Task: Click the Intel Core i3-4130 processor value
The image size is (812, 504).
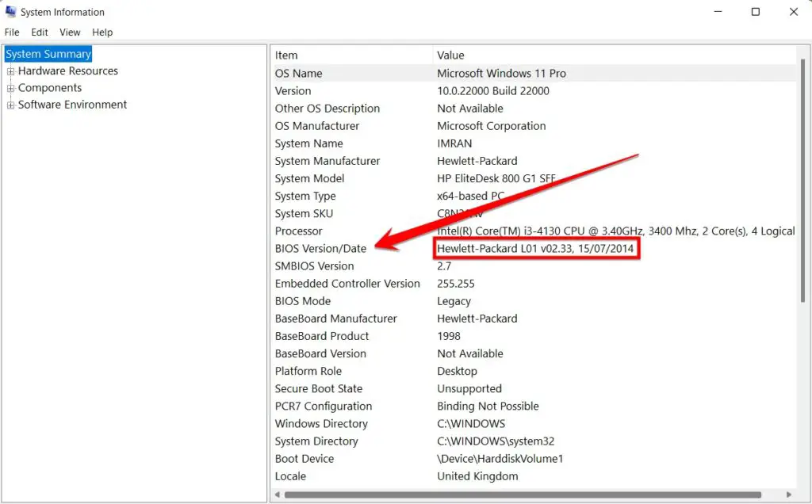Action: click(615, 231)
